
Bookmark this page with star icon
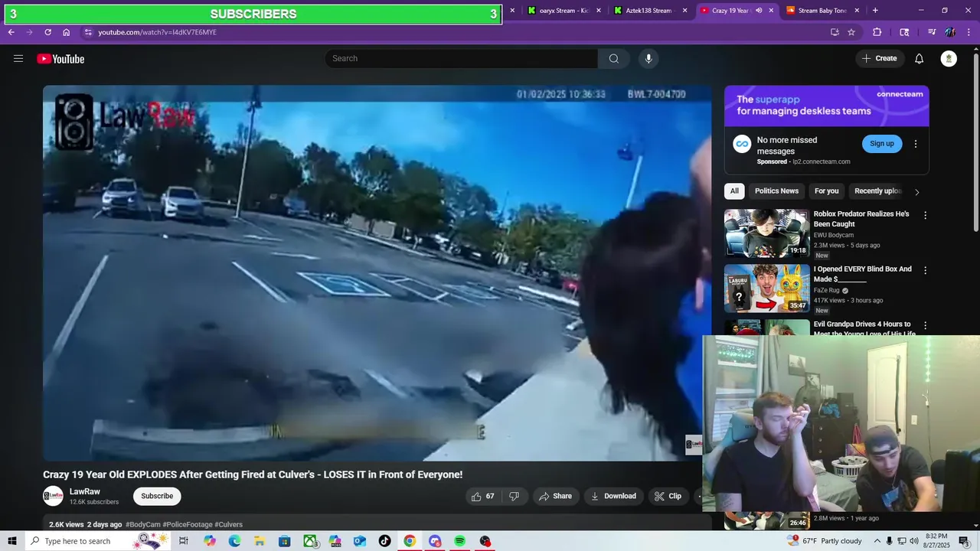coord(851,32)
